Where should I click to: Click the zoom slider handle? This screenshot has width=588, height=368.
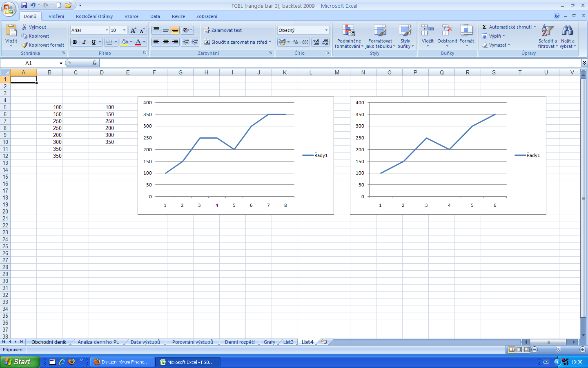pos(558,350)
